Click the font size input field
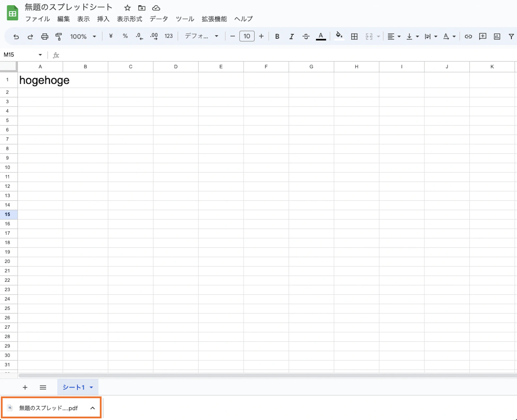This screenshot has height=420, width=517. (x=247, y=36)
